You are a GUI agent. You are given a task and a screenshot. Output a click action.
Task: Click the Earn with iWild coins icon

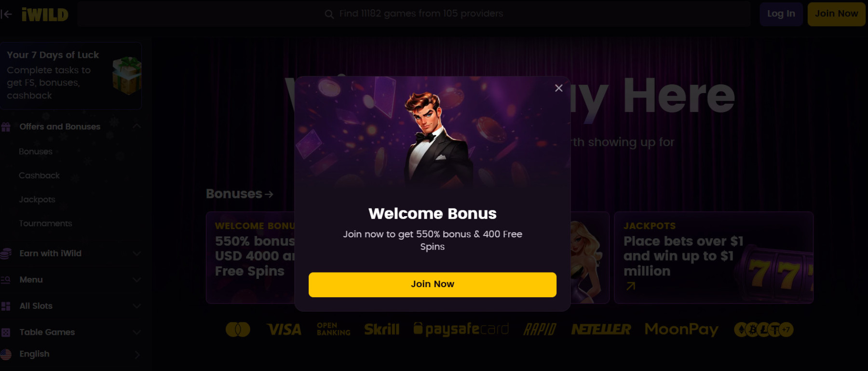(6, 253)
